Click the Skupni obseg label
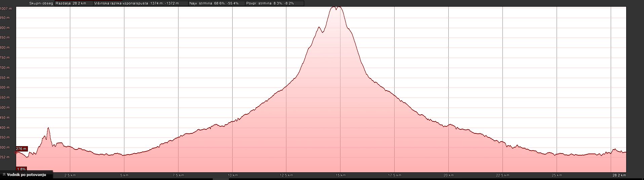The image size is (644, 180). [41, 3]
